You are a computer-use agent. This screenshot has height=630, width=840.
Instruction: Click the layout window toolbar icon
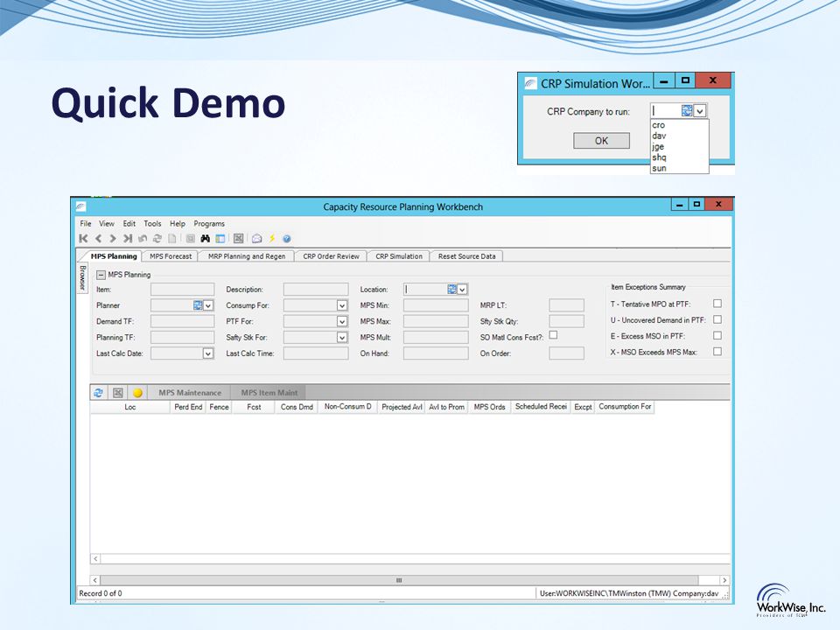point(220,238)
